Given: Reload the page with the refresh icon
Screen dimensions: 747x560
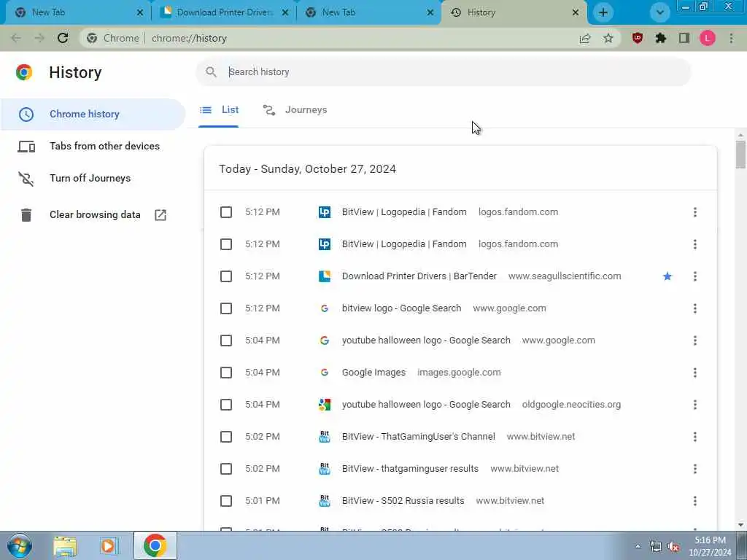Looking at the screenshot, I should click(63, 38).
